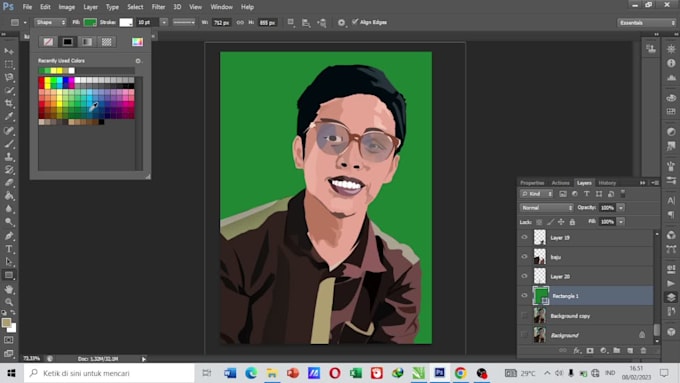Screen dimensions: 680x383
Task: Open the path operations gear icon
Action: point(341,23)
